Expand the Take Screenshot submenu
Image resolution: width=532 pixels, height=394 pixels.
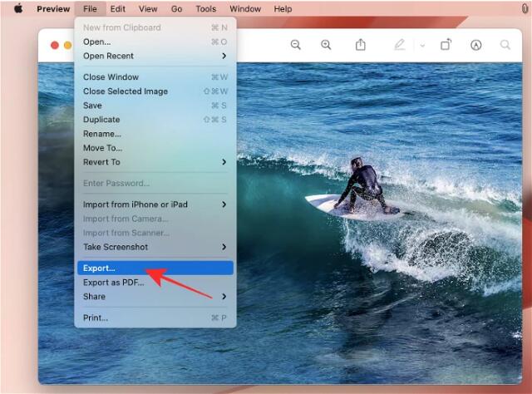point(154,247)
